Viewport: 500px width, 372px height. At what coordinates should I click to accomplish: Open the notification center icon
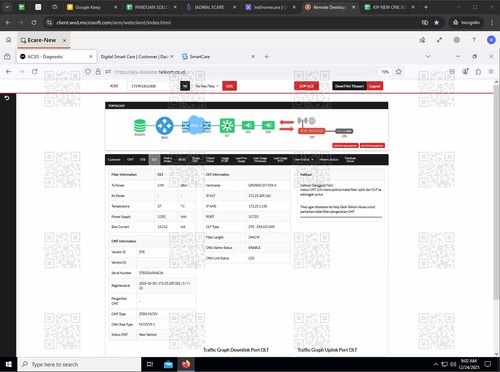point(488,364)
